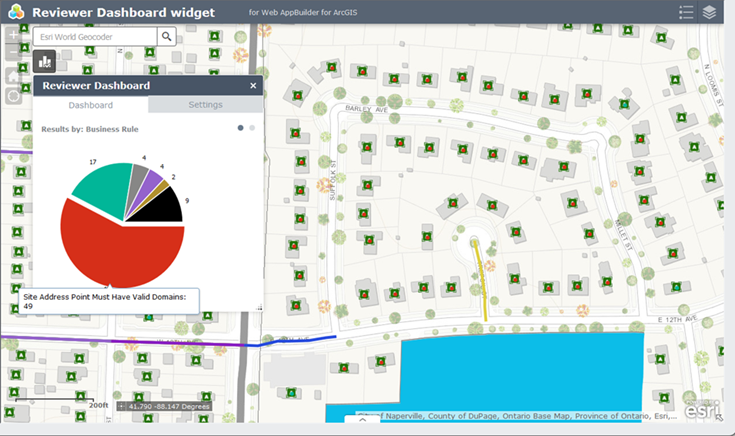Click the Esri World Geocoder search field
Screen dimensions: 735x436
(x=95, y=36)
